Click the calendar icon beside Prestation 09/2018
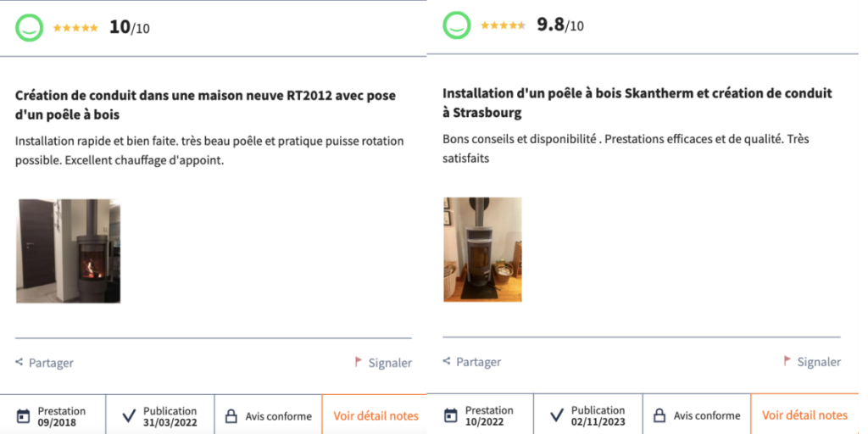 click(x=23, y=415)
